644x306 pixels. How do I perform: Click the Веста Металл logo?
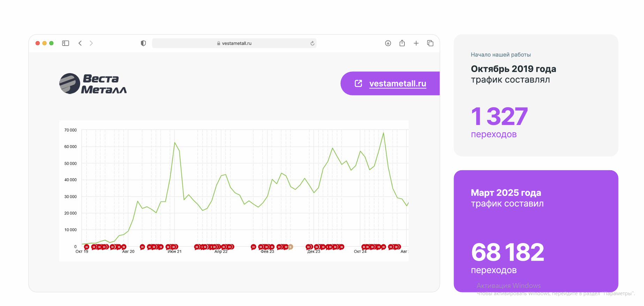tap(93, 84)
